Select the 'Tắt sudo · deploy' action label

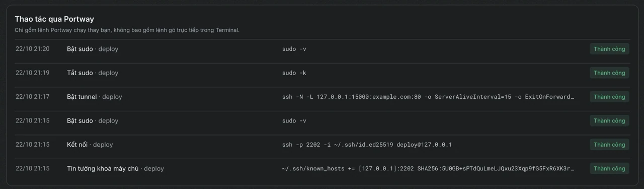click(x=93, y=73)
